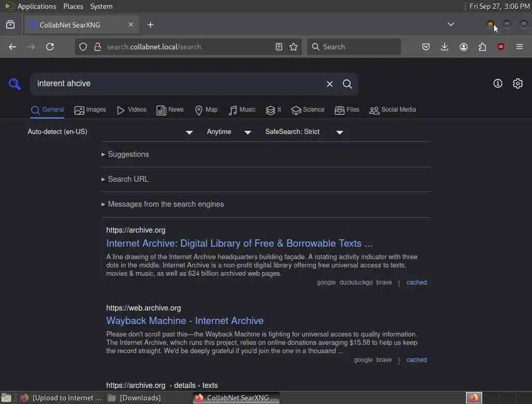Open the downloads panel
This screenshot has height=404, width=532.
[445, 47]
